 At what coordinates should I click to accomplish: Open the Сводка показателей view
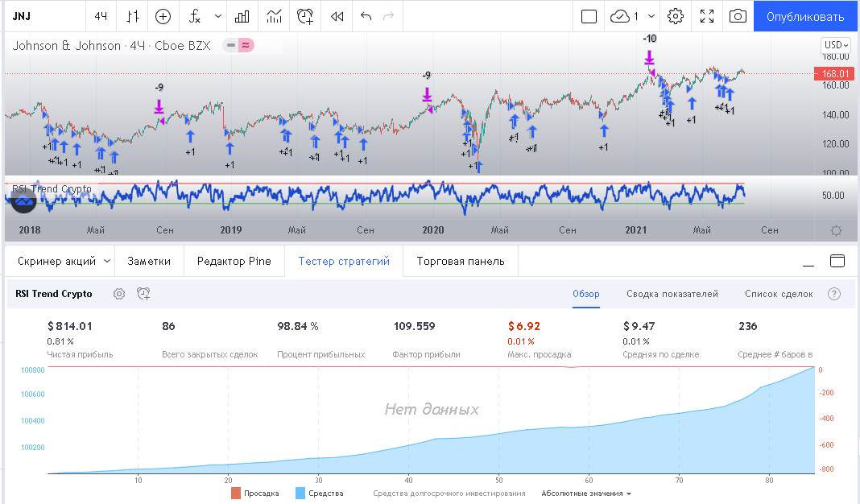(x=672, y=294)
